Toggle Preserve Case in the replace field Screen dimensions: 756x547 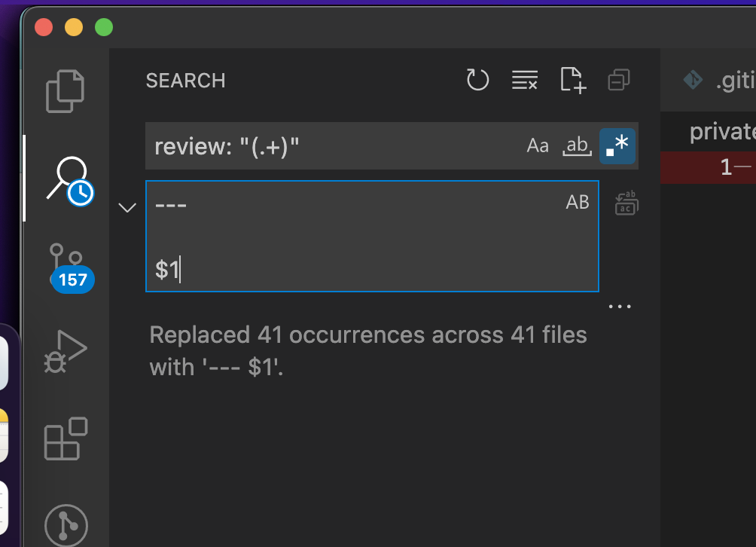coord(578,202)
